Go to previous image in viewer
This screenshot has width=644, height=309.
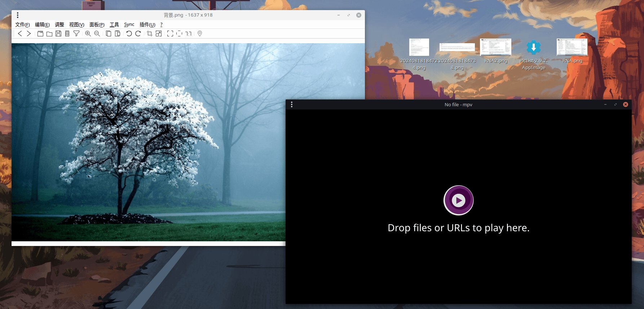click(20, 33)
